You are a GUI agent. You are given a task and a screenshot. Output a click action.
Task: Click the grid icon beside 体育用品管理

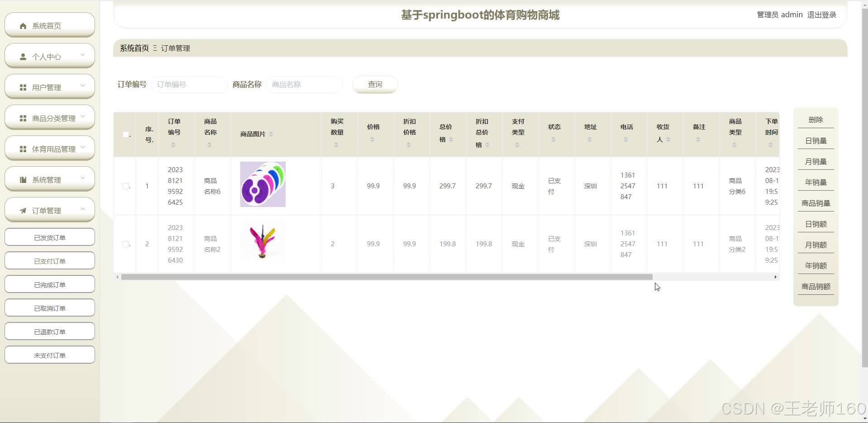click(23, 149)
